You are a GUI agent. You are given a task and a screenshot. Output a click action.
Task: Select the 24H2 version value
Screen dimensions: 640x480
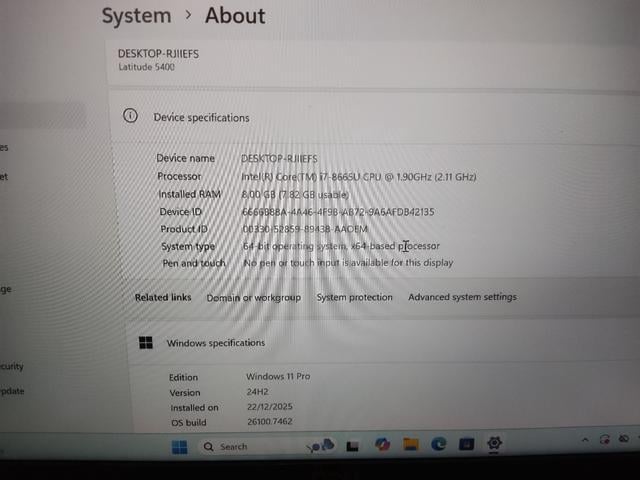pos(257,391)
